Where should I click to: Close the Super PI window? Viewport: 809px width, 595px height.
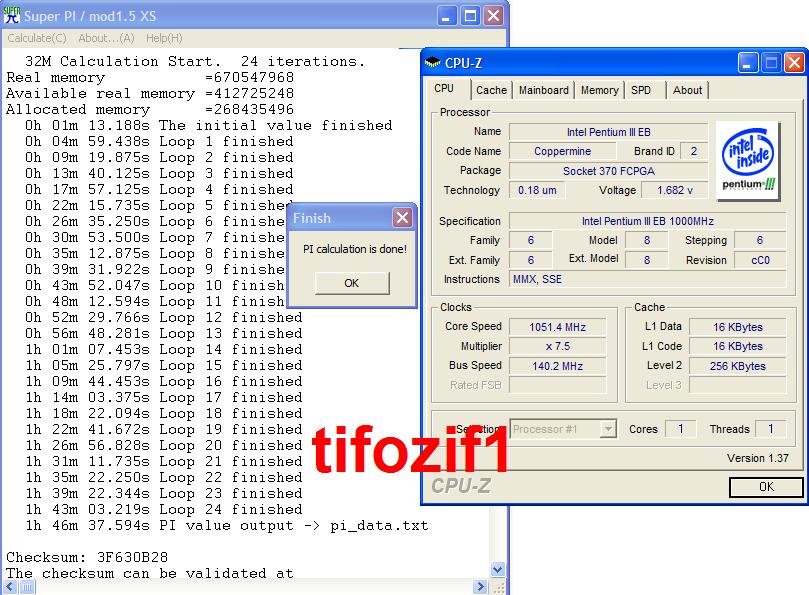coord(493,15)
